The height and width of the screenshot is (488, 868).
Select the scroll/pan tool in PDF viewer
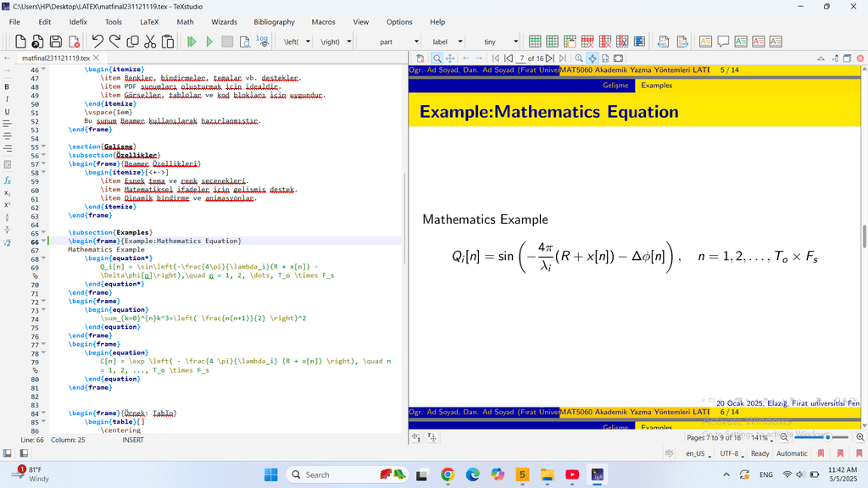(x=450, y=58)
